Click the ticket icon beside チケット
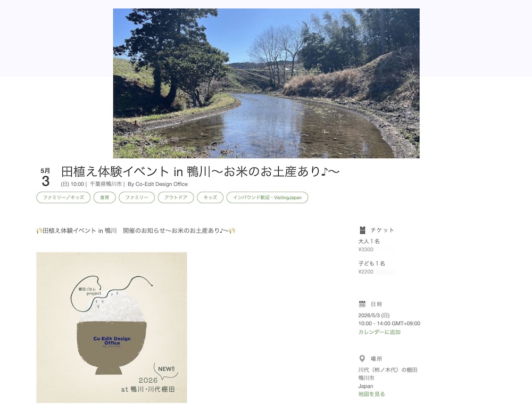 pos(362,230)
